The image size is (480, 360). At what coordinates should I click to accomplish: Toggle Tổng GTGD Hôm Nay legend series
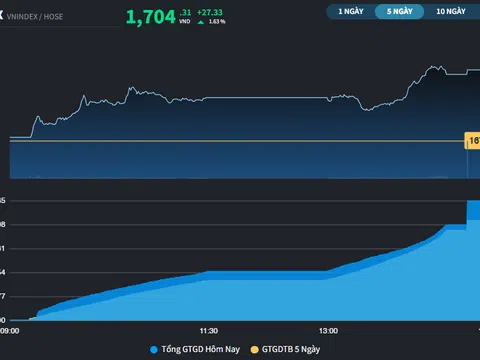195,349
